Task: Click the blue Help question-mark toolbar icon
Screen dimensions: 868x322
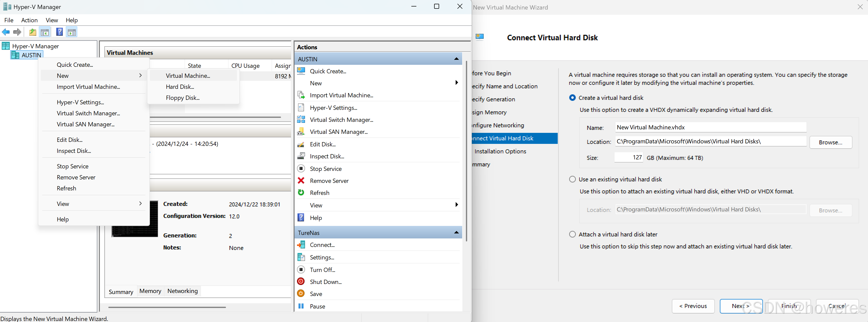Action: pyautogui.click(x=59, y=32)
